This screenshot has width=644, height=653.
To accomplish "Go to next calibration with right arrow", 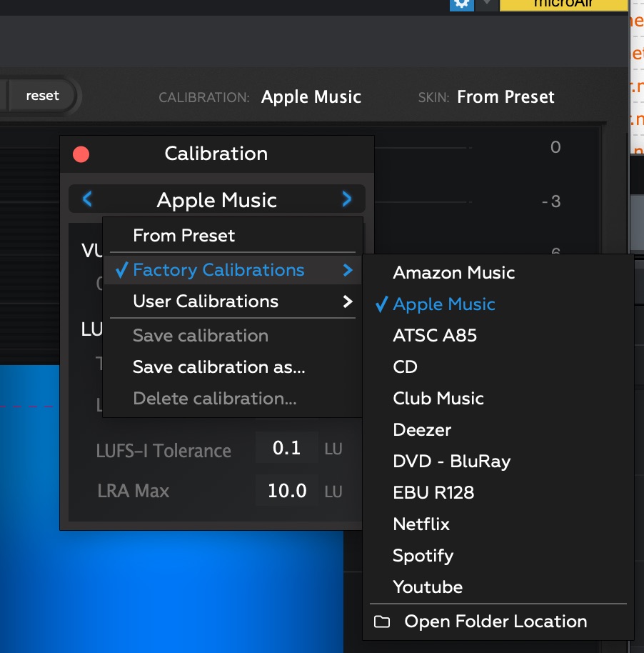I will [347, 199].
